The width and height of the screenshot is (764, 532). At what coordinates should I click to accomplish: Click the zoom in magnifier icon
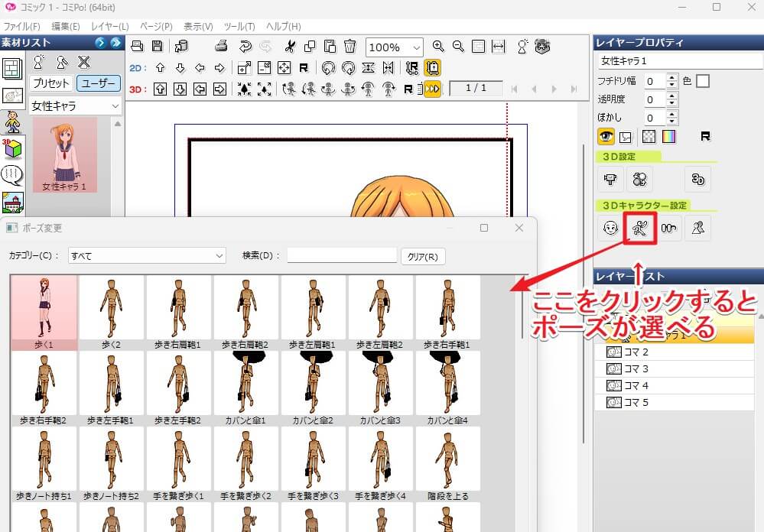click(438, 47)
